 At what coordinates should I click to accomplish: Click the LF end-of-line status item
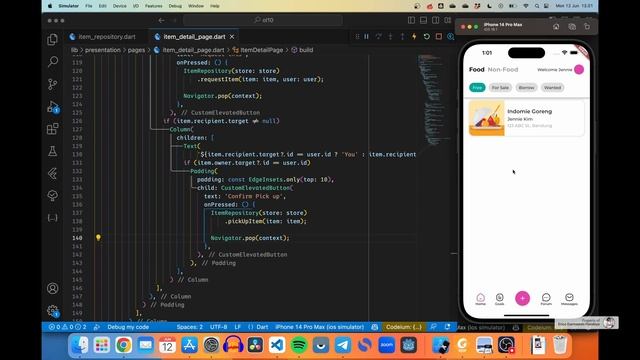click(x=238, y=327)
